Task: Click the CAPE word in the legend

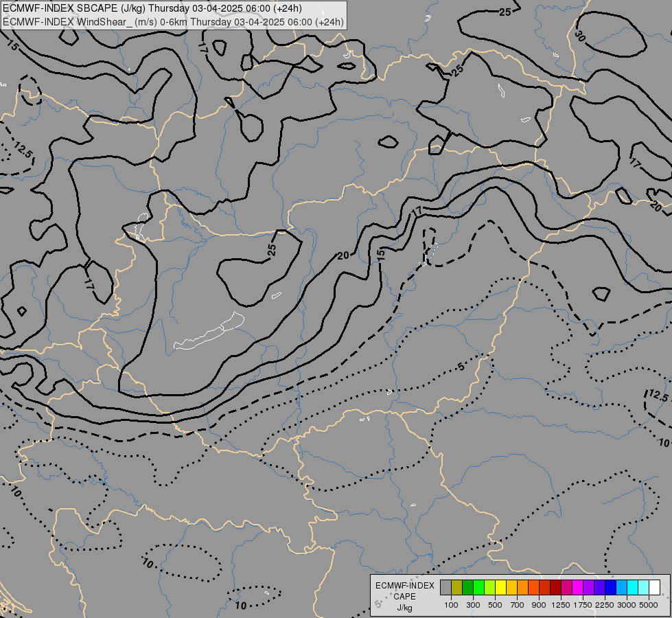Action: (x=404, y=597)
